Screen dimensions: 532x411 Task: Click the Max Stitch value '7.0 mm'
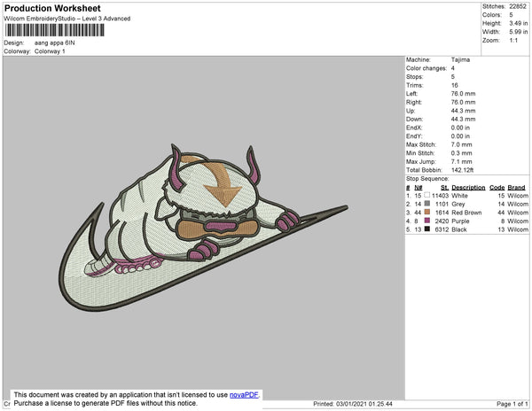461,144
